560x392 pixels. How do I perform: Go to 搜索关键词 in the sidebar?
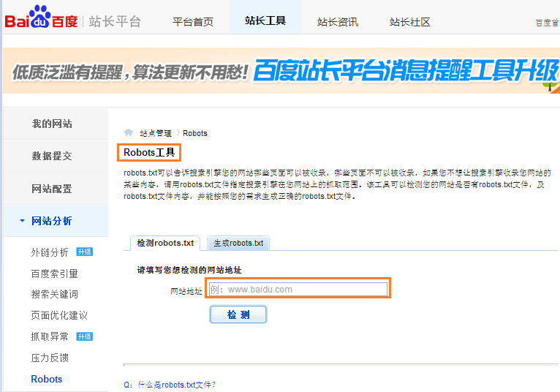pos(54,294)
